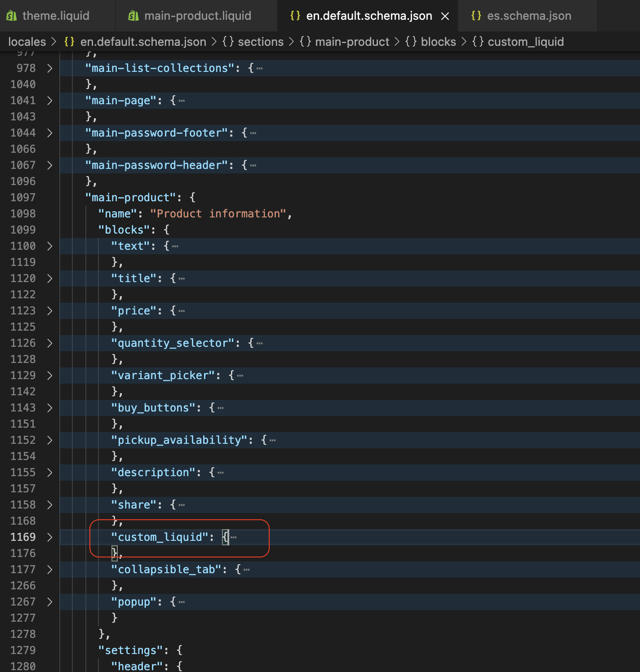The width and height of the screenshot is (640, 672).
Task: Click the "Product information" string value
Action: coord(218,214)
